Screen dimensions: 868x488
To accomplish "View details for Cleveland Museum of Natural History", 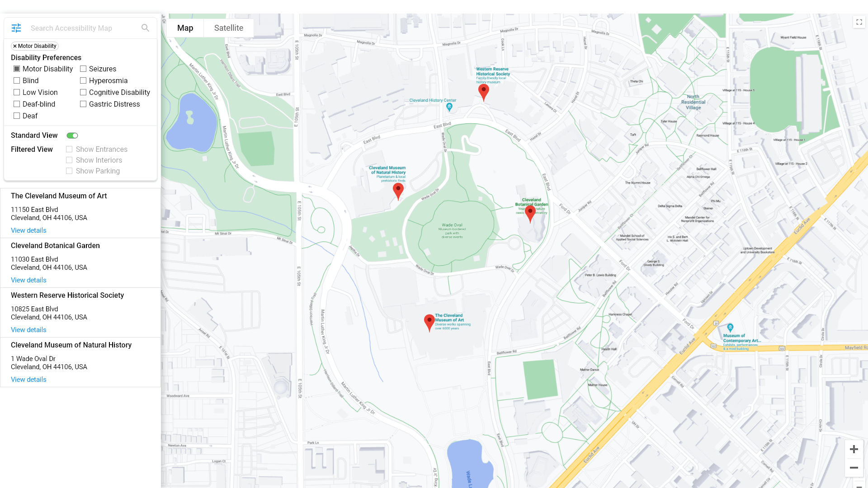I will point(28,380).
